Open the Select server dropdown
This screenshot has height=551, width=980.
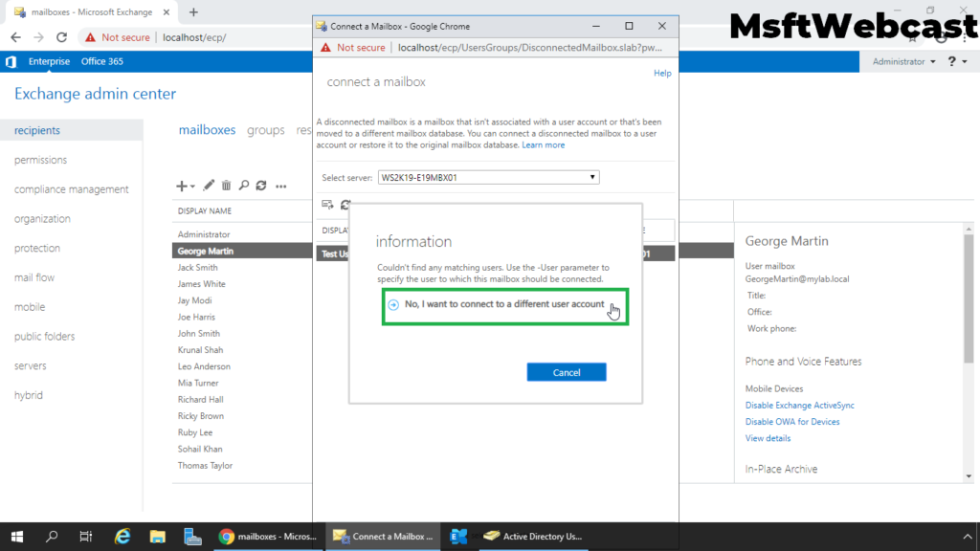click(x=488, y=177)
